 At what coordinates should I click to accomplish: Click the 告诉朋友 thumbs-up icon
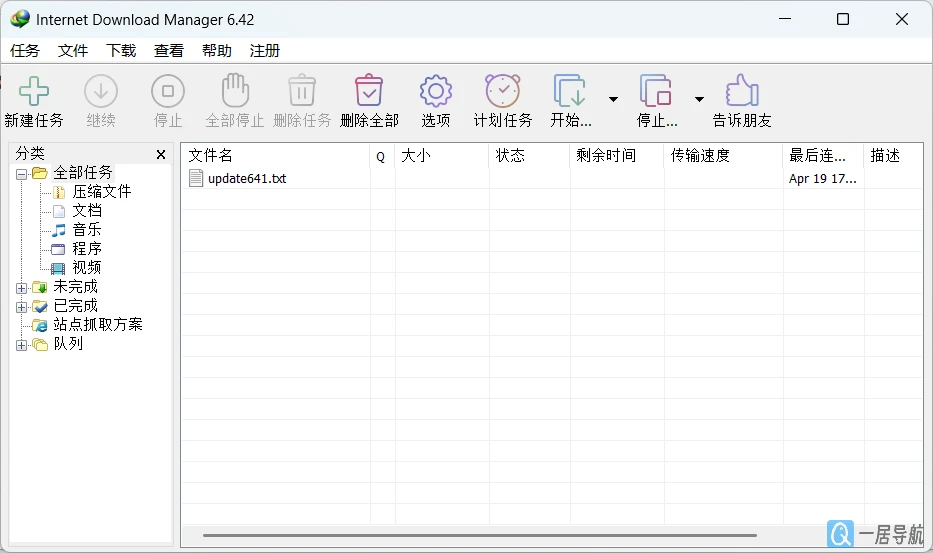(742, 90)
